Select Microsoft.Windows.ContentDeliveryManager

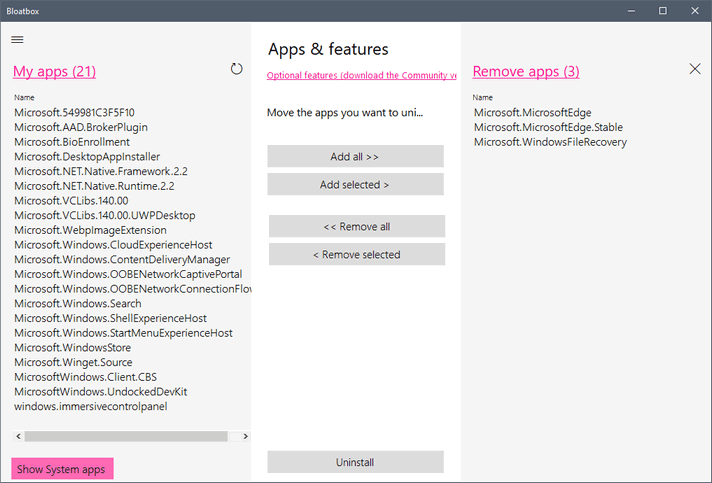[x=122, y=260]
